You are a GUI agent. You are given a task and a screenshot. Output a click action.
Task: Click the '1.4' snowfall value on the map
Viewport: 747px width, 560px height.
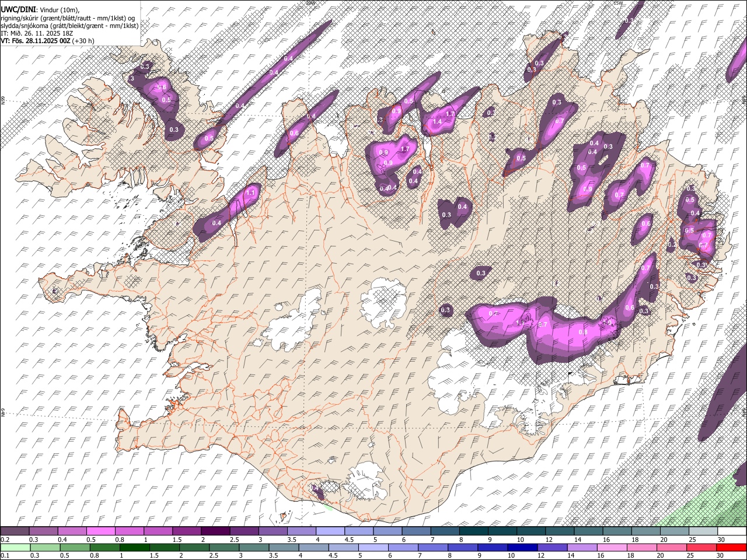click(x=437, y=121)
